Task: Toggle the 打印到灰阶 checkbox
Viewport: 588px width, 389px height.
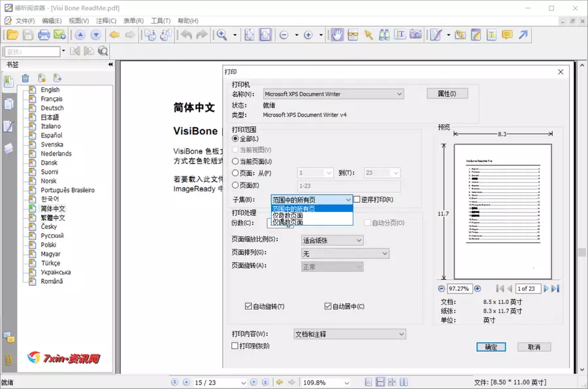Action: click(x=235, y=346)
